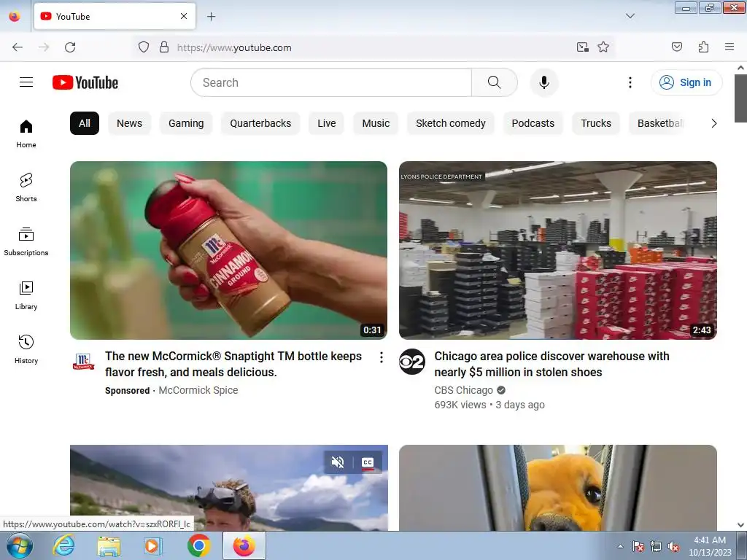Select the Sketch comedy chip
Viewport: 747px width, 560px height.
point(451,123)
